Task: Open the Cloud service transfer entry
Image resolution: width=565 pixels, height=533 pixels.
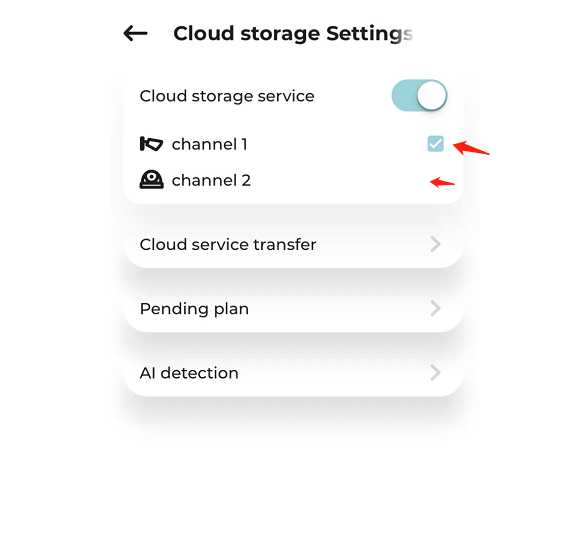Action: (x=293, y=244)
